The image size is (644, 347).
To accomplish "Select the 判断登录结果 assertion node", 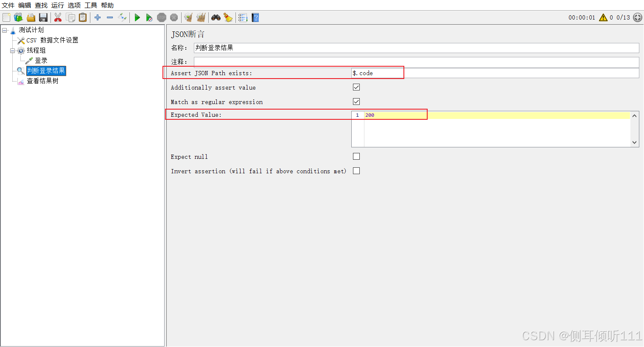I will pos(46,71).
